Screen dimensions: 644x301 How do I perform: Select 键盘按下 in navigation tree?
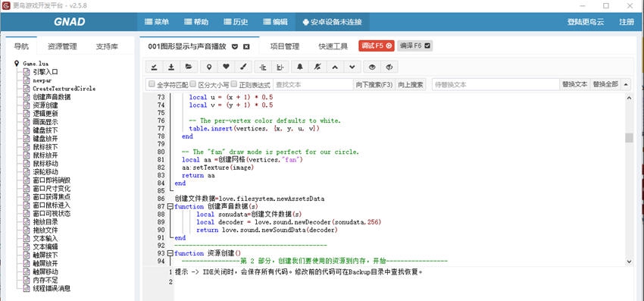pos(45,130)
